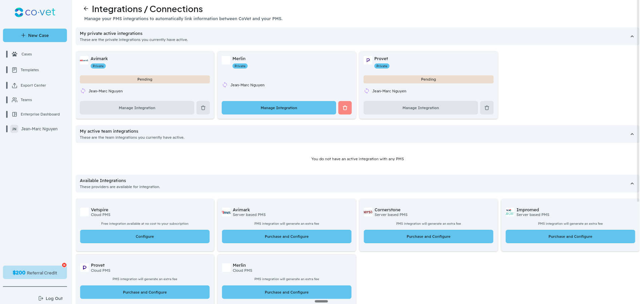This screenshot has height=304, width=644.
Task: Open Templates in the sidebar
Action: (30, 70)
